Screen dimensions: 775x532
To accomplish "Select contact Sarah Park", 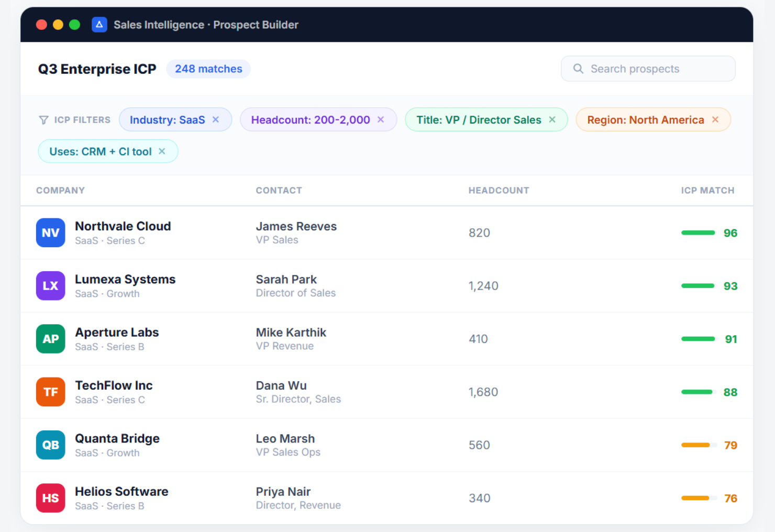I will (286, 280).
